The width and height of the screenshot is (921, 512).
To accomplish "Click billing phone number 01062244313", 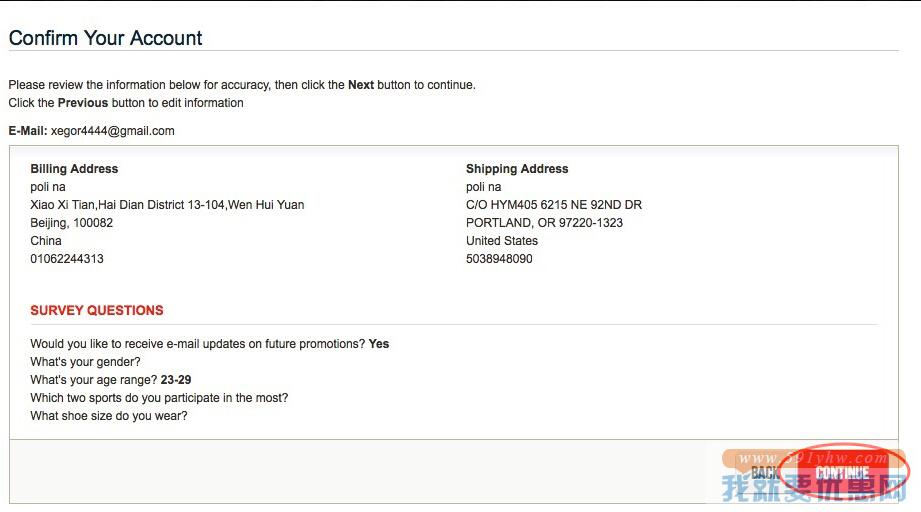I will pos(67,259).
